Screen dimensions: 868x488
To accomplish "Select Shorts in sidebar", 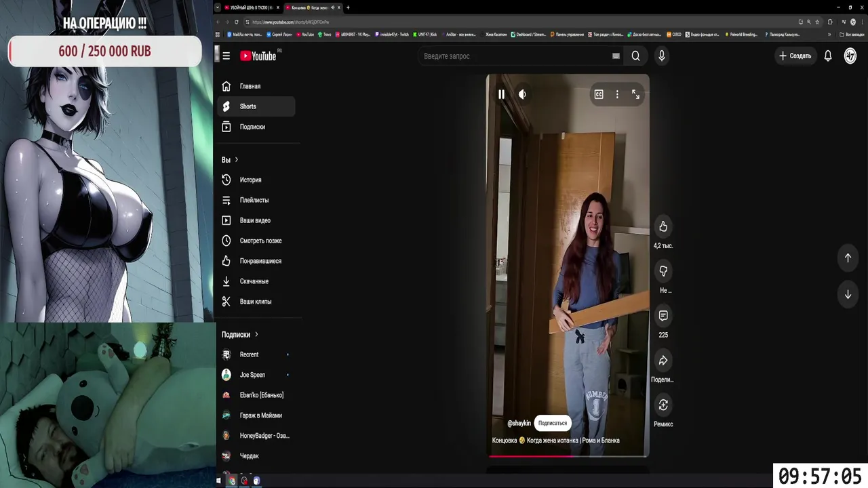I will pos(256,106).
